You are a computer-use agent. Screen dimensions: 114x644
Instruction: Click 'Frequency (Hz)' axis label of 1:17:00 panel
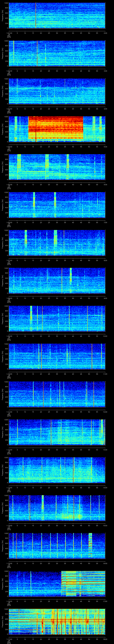coord(3,621)
